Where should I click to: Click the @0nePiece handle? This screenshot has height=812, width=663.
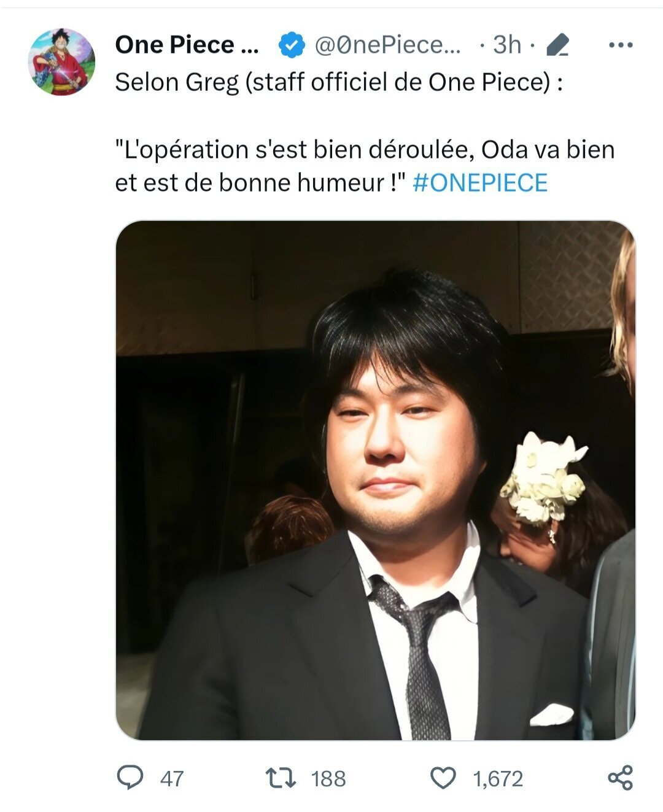pos(387,45)
